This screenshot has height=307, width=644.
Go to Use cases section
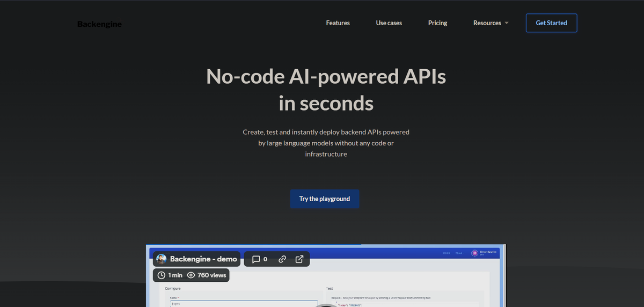point(389,23)
